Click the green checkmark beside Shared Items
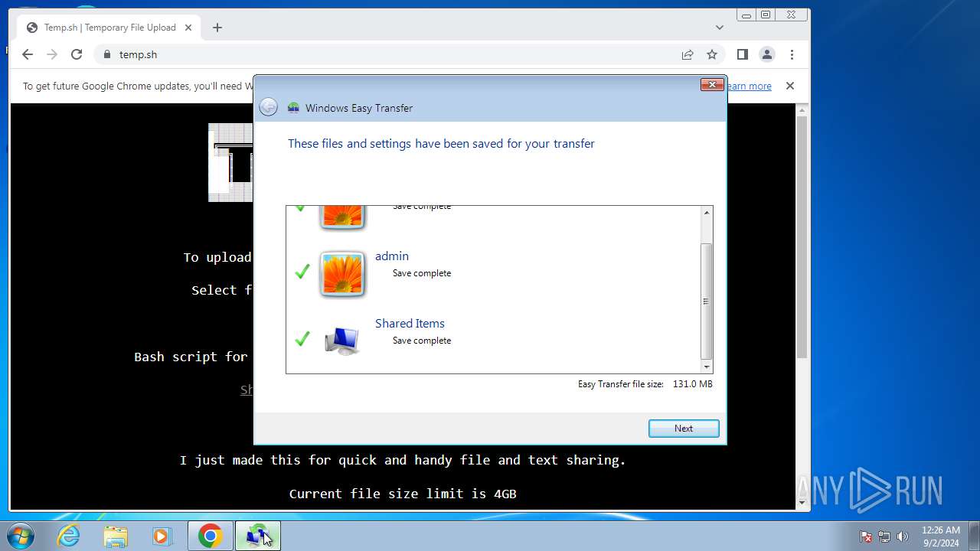Viewport: 980px width, 551px height. [x=302, y=338]
